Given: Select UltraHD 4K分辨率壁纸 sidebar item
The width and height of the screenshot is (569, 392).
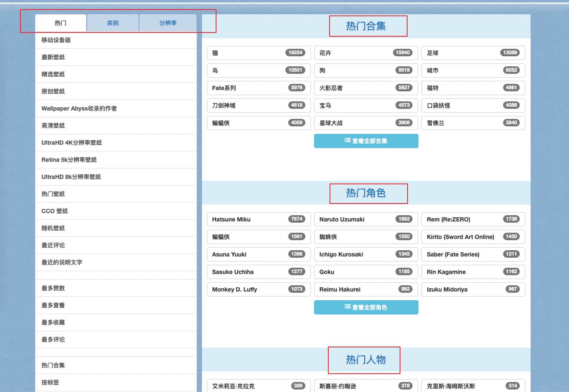Looking at the screenshot, I should click(x=116, y=143).
